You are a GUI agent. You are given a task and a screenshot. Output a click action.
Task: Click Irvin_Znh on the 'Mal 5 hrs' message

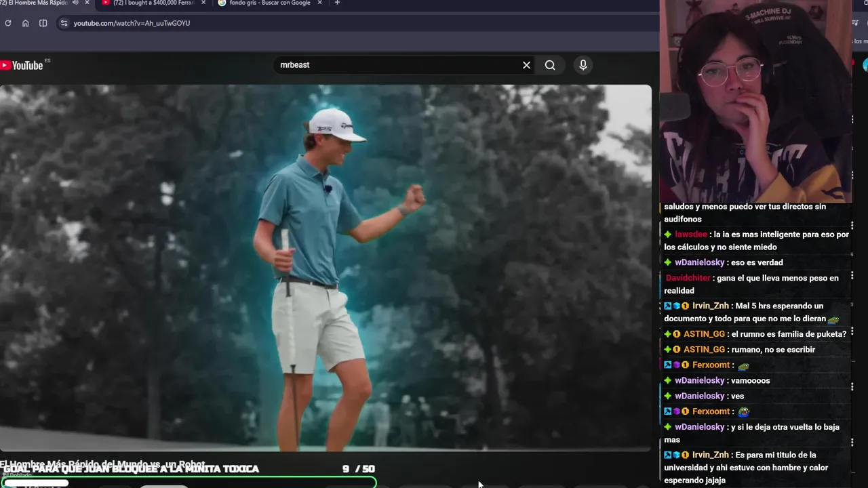click(x=711, y=306)
